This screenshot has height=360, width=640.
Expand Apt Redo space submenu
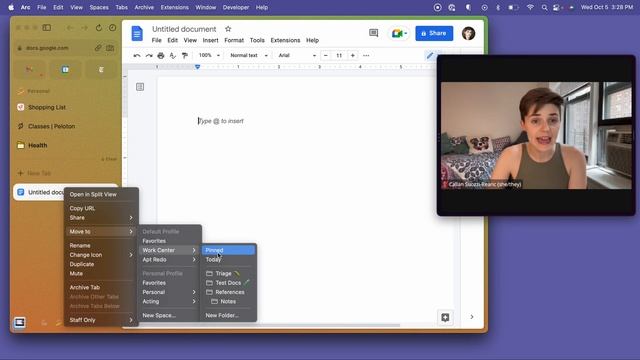169,260
